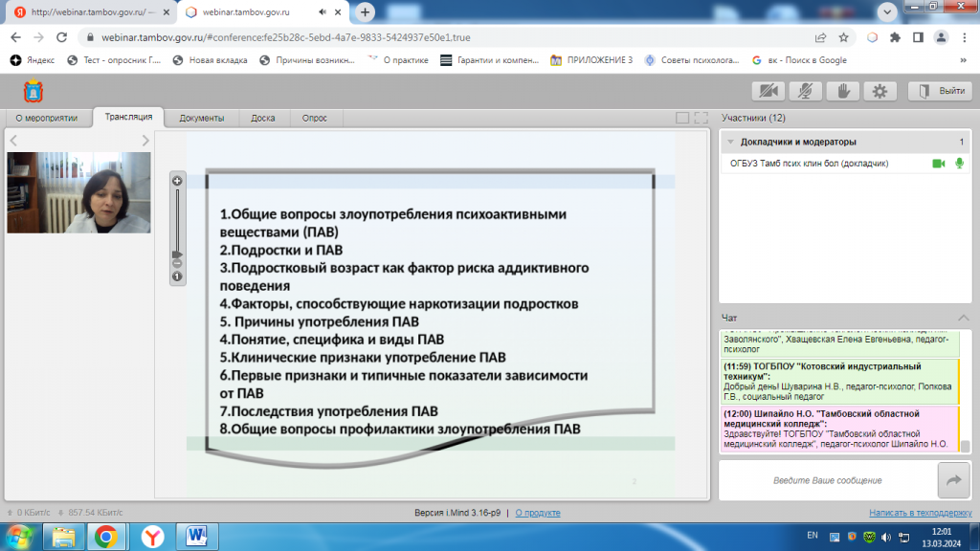Viewport: 980px width, 551px height.
Task: Open the Windows Start menu
Action: tap(19, 537)
